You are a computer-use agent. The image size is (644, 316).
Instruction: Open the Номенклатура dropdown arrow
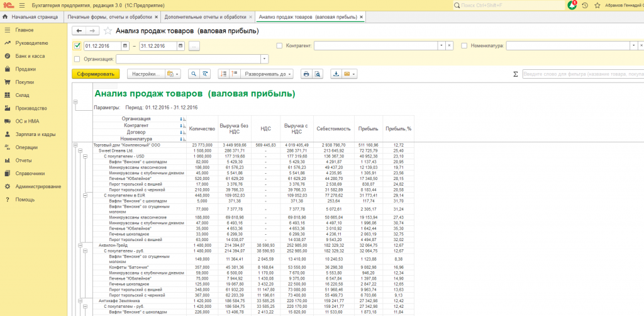pyautogui.click(x=635, y=45)
